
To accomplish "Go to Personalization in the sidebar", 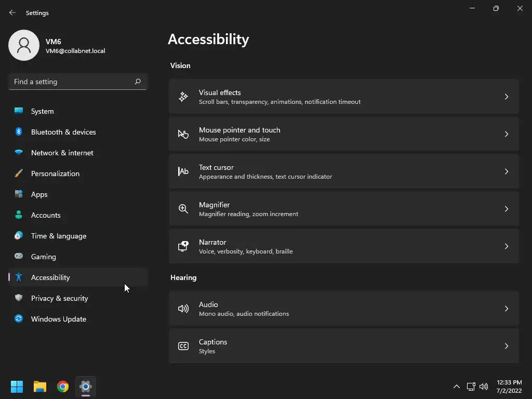I will pyautogui.click(x=55, y=174).
